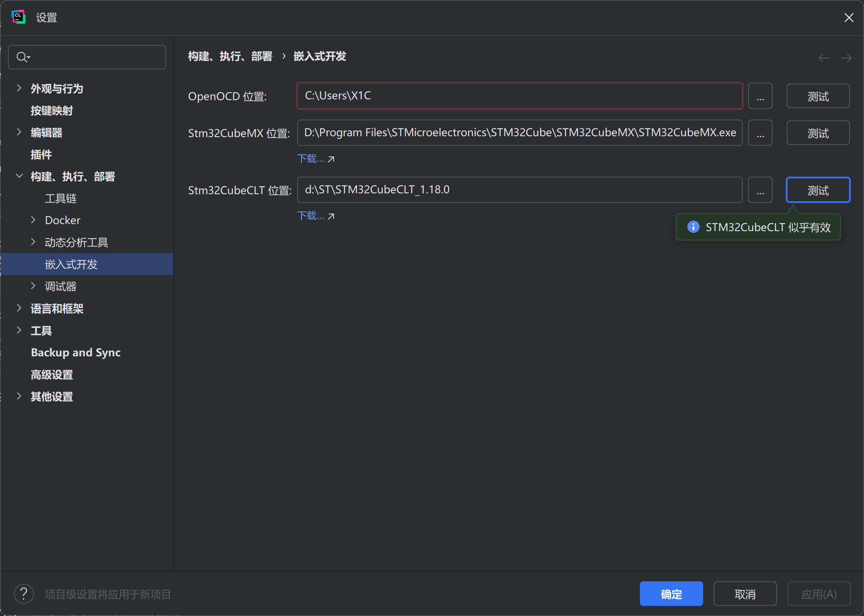Viewport: 864px width, 616px height.
Task: Select the 嵌入式开发 tree item
Action: click(87, 264)
